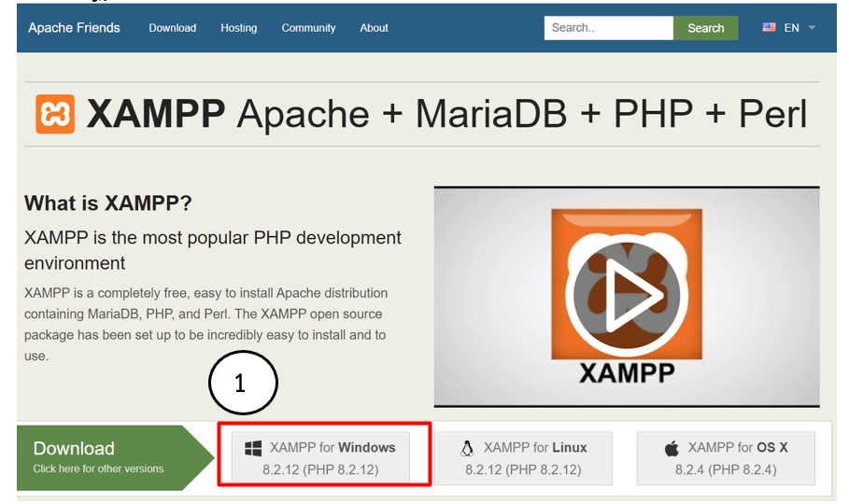Download XAMPP for Linux 8.2.12
Image resolution: width=849 pixels, height=504 pixels.
point(523,458)
